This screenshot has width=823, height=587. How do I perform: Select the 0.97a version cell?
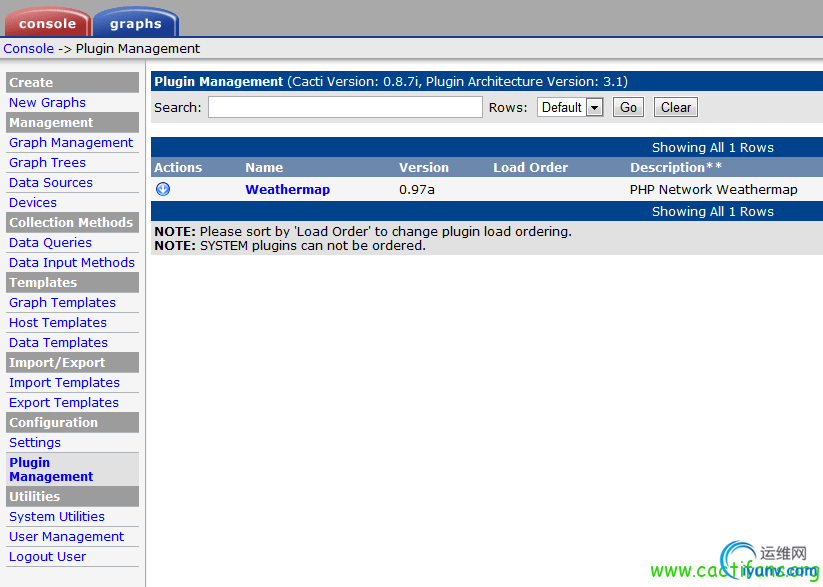[x=417, y=190]
